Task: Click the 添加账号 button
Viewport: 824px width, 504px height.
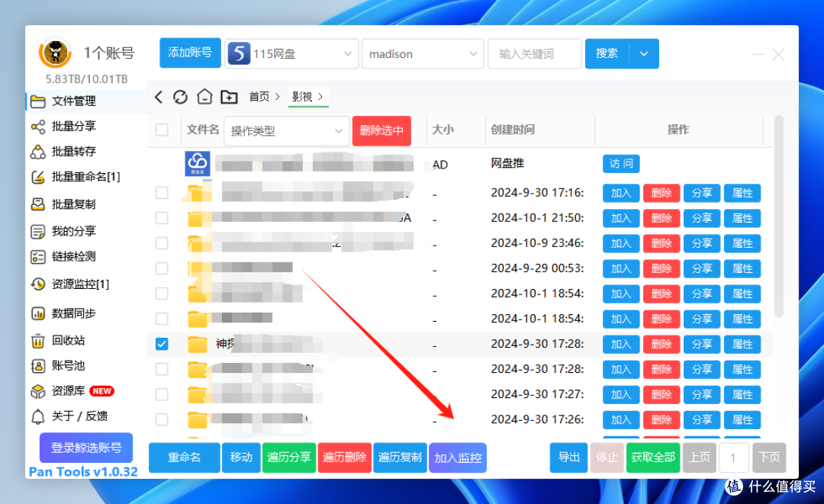Action: pos(190,53)
